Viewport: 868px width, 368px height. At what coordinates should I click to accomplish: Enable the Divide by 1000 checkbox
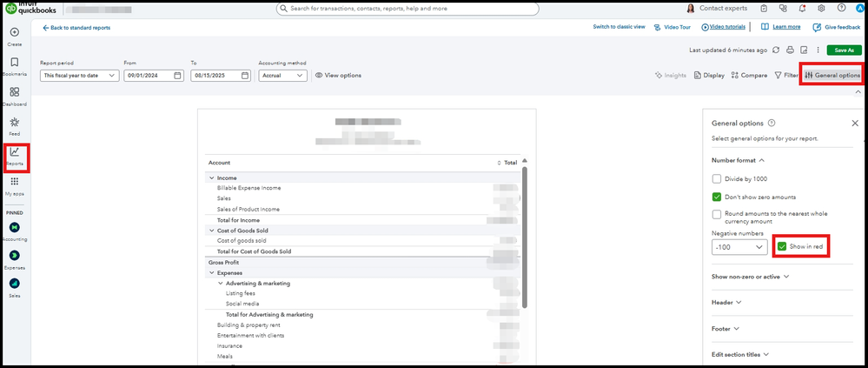pos(717,179)
